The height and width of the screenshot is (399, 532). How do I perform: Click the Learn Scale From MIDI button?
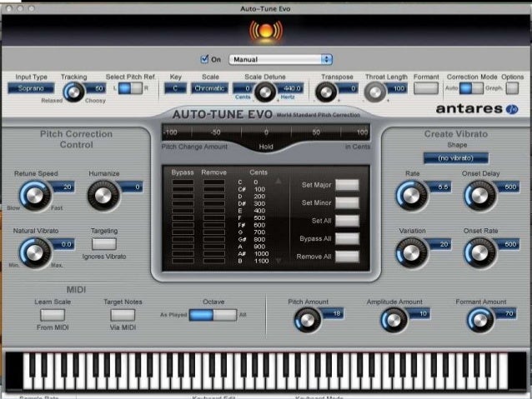coord(53,315)
